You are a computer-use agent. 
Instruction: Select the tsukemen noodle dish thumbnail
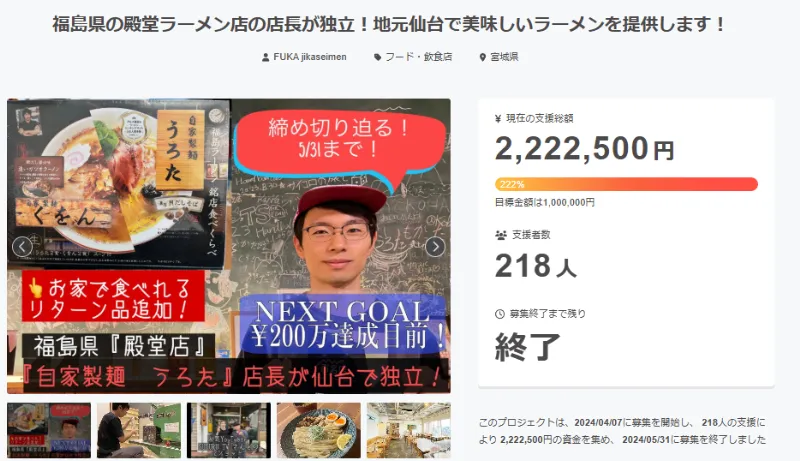coord(319,430)
